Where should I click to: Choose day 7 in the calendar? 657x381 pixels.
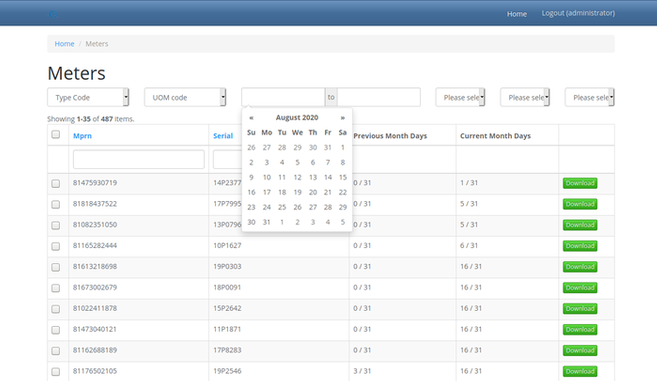click(328, 163)
